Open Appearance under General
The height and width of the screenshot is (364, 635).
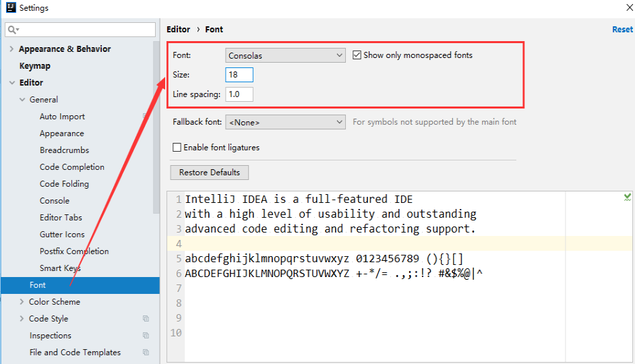(x=62, y=133)
